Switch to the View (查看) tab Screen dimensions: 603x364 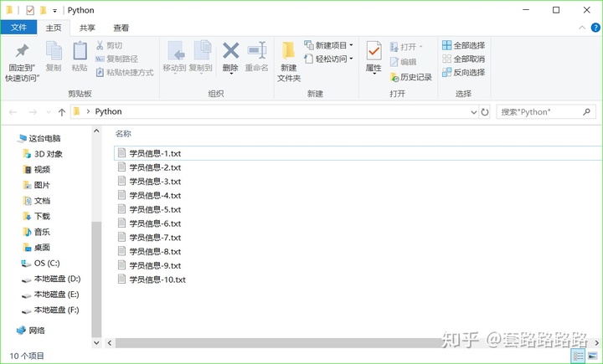click(x=121, y=28)
